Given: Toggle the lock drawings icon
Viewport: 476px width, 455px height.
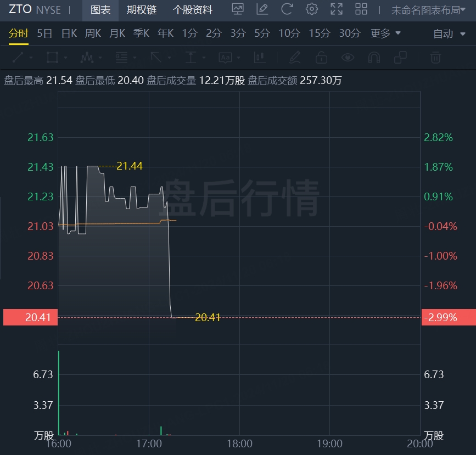Looking at the screenshot, I should click(x=321, y=57).
